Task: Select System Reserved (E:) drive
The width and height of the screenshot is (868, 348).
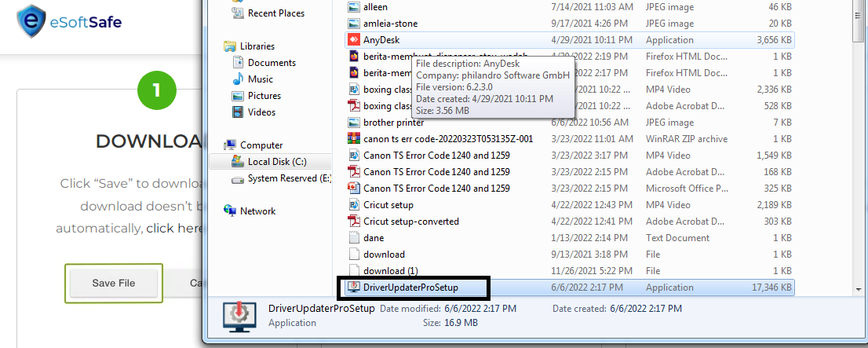Action: 290,178
